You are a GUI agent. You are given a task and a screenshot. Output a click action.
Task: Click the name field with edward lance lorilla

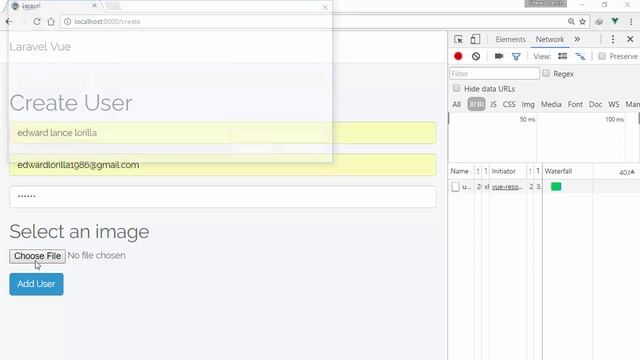point(223,133)
